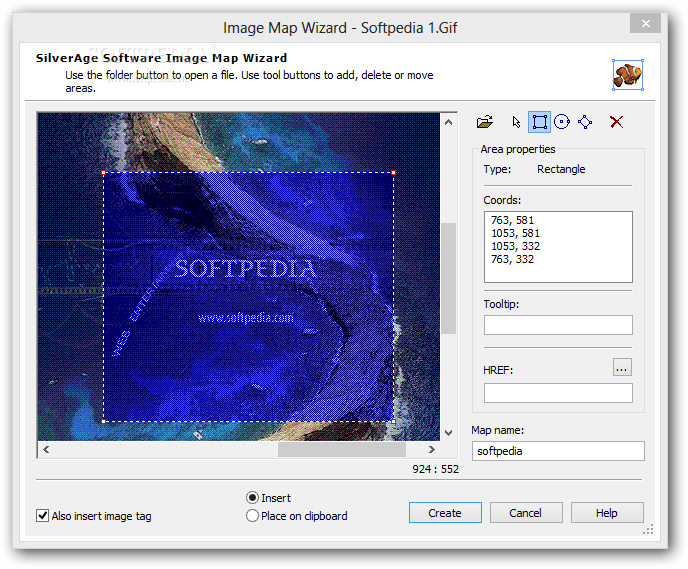Image resolution: width=688 pixels, height=569 pixels.
Task: Select the rectangle area tool
Action: point(539,122)
